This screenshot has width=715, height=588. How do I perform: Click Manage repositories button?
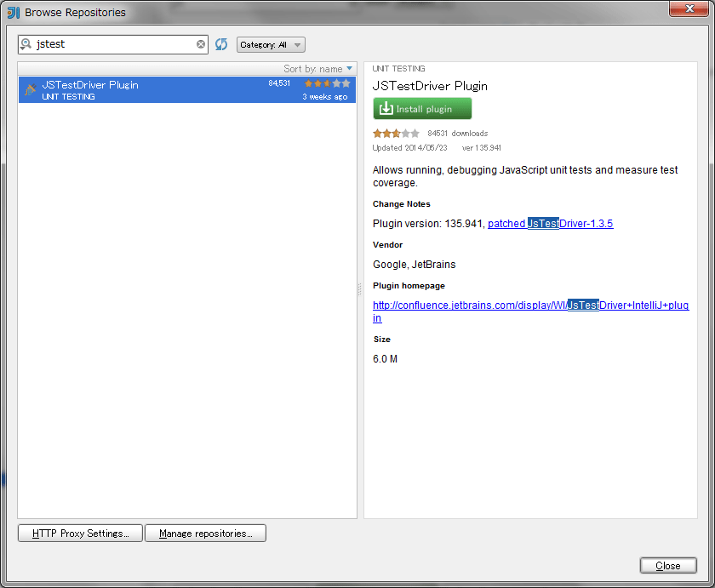coord(205,534)
